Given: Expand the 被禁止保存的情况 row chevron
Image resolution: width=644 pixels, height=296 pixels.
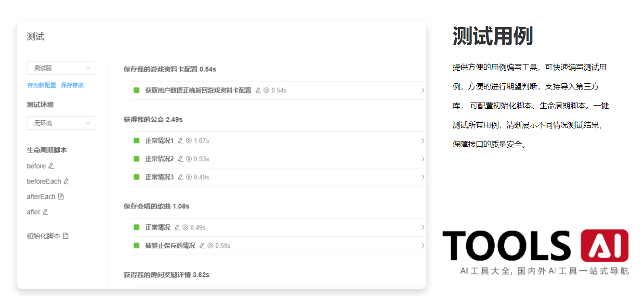Looking at the screenshot, I should [422, 245].
